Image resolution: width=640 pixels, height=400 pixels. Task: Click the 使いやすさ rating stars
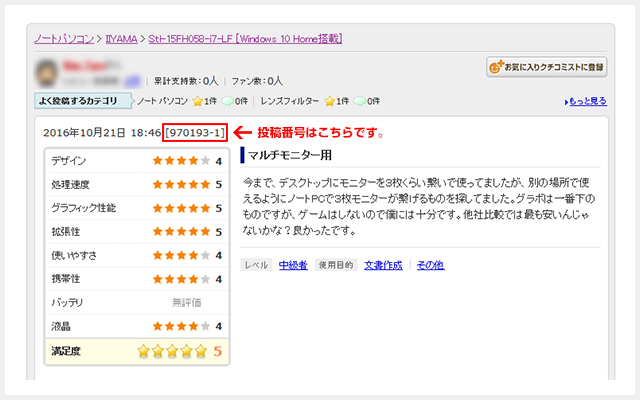(181, 256)
